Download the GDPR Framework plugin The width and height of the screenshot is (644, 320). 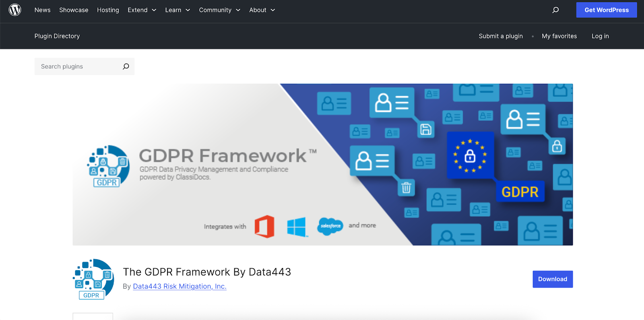pos(552,279)
